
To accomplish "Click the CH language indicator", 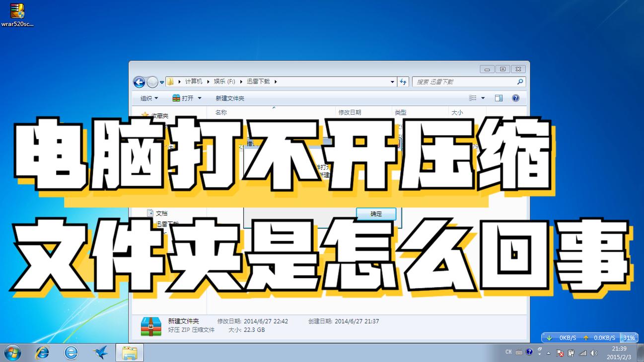I will (x=508, y=352).
